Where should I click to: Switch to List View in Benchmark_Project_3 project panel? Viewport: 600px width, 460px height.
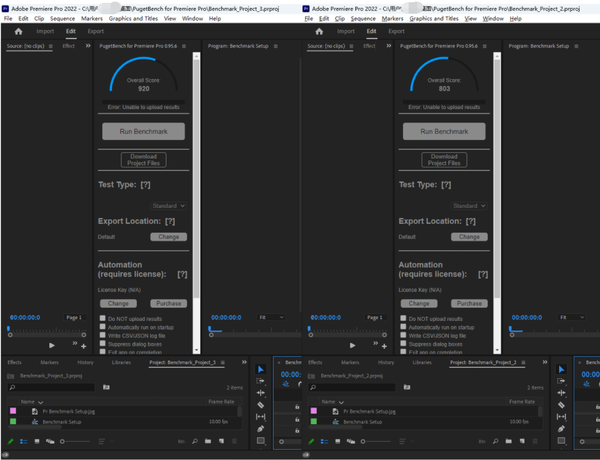[24, 441]
